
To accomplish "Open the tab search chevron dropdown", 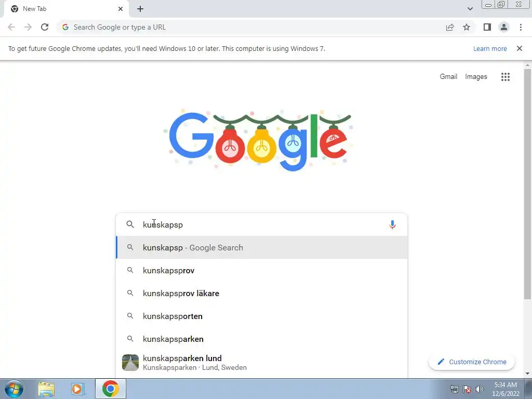I will [470, 9].
